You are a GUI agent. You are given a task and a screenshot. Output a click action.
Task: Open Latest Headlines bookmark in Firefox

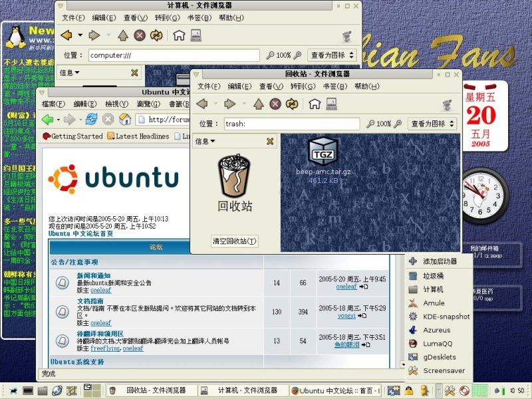point(138,136)
